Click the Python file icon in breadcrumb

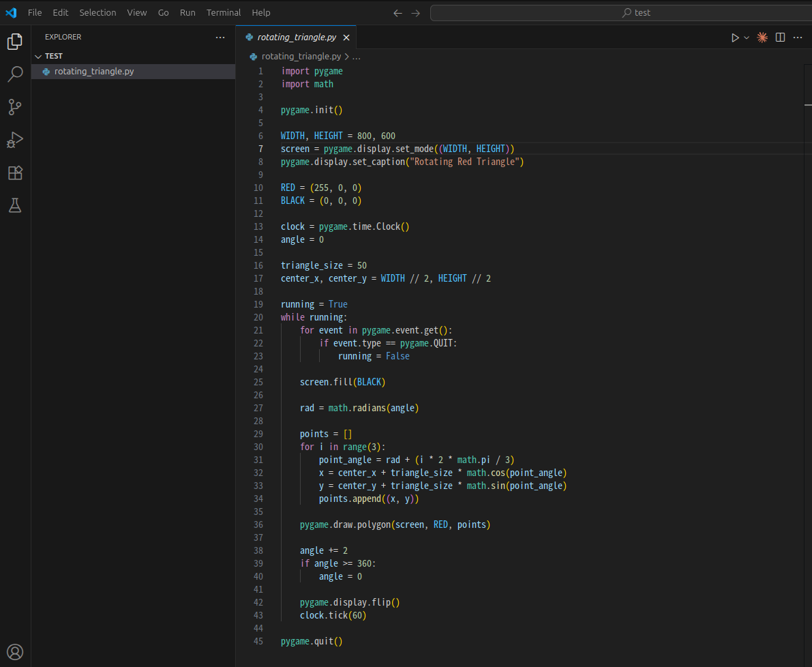253,57
